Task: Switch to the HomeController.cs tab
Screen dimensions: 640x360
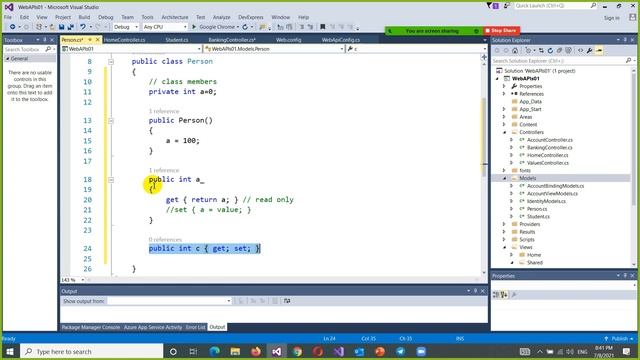Action: (x=124, y=40)
